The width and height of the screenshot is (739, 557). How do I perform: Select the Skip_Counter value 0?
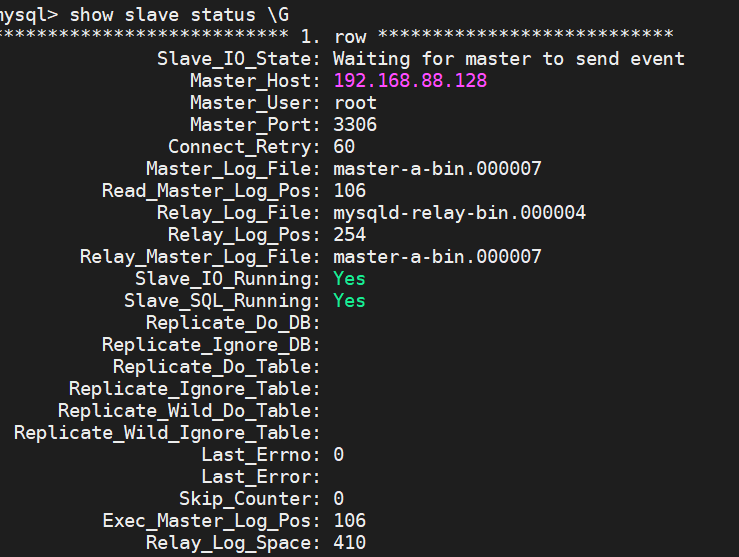(x=338, y=499)
